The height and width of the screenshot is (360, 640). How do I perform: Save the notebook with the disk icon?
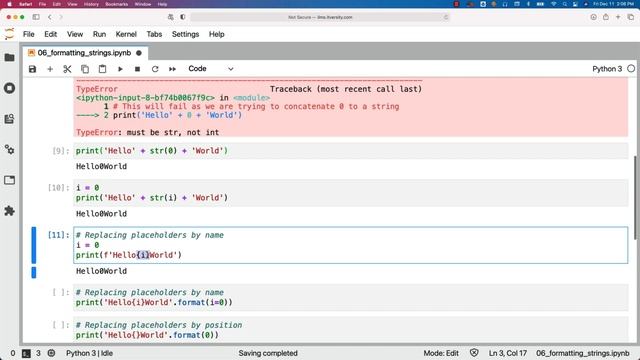click(x=32, y=69)
